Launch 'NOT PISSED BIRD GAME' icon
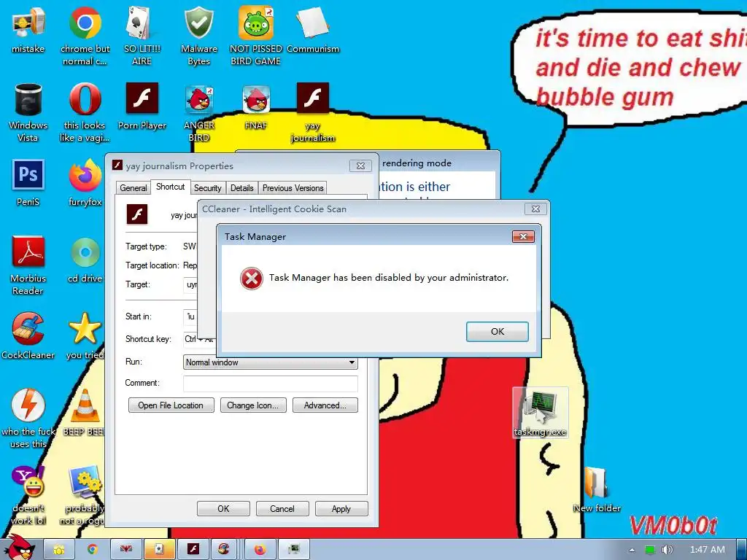 tap(256, 36)
